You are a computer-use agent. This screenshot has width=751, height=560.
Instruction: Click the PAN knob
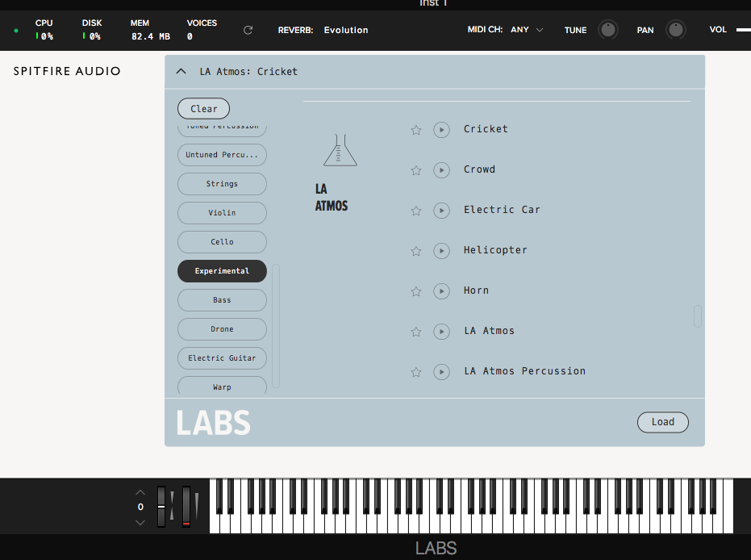point(676,29)
